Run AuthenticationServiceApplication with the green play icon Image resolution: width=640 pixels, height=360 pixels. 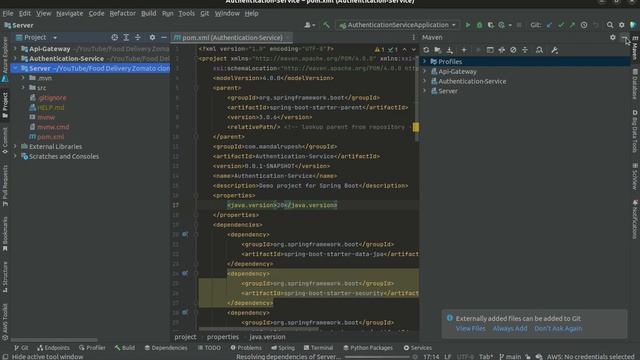[468, 25]
